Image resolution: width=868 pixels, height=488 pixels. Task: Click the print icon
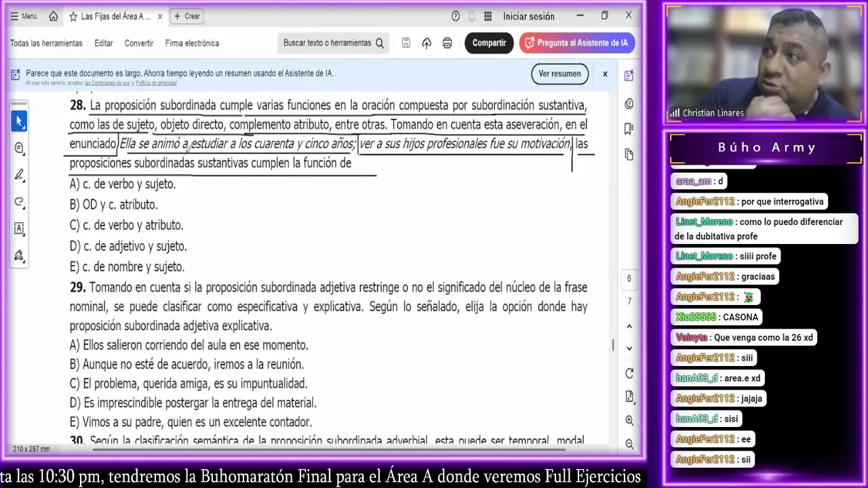click(447, 43)
